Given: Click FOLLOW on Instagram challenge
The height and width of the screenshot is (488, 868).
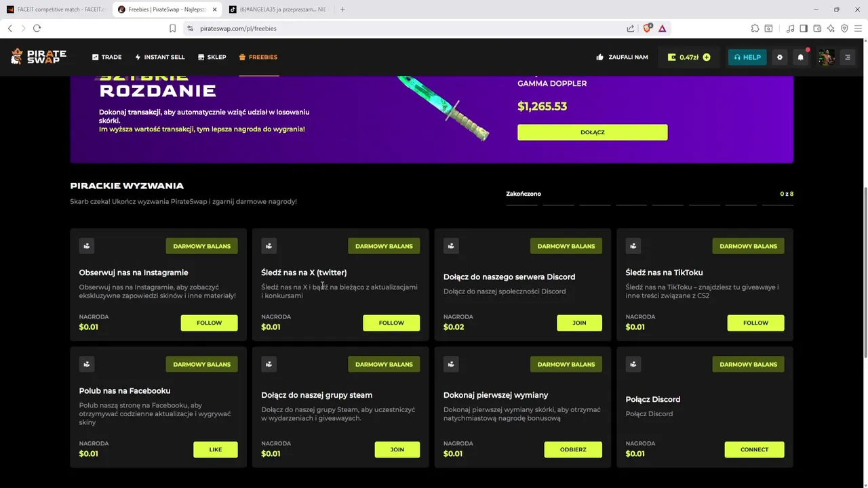Looking at the screenshot, I should [209, 323].
